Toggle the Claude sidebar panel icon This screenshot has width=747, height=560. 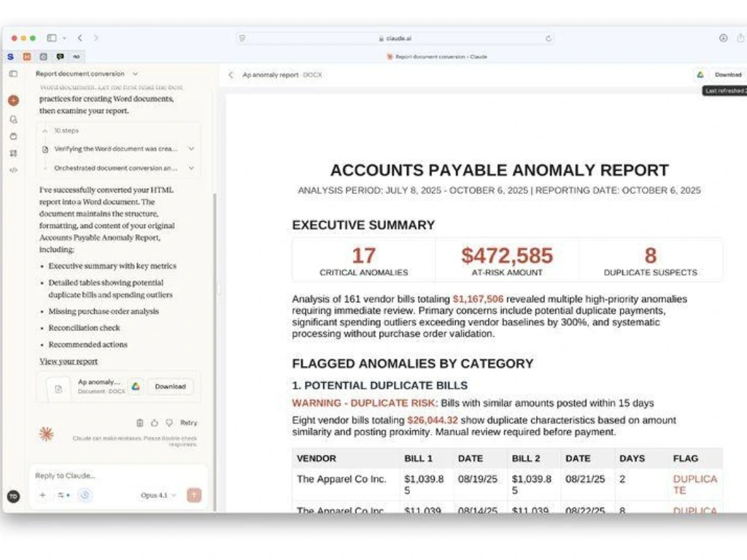coord(13,74)
